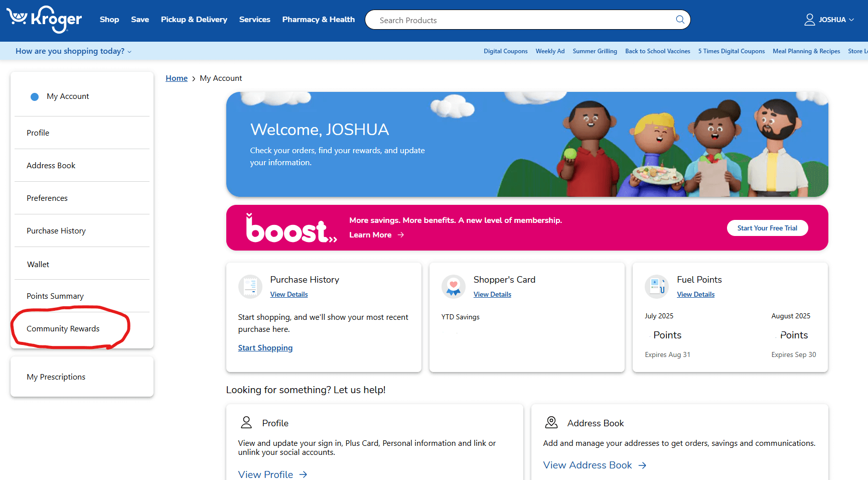
Task: View Details under Shopper's Card
Action: pos(492,294)
